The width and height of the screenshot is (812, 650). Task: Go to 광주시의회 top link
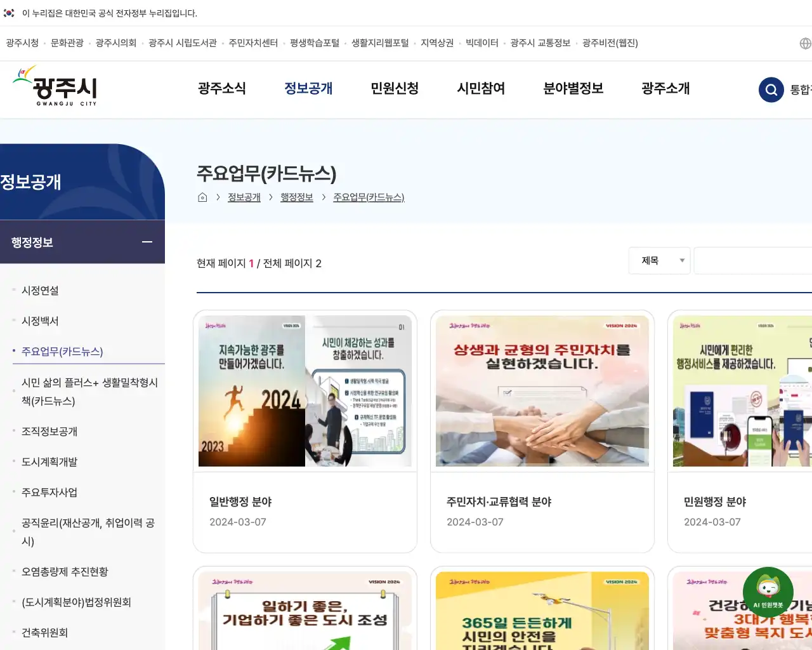point(116,43)
